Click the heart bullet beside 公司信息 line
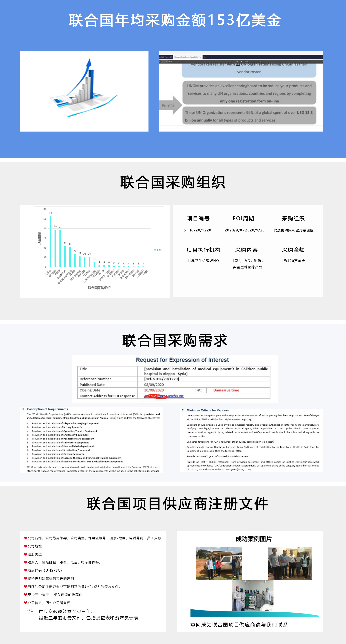 click(x=26, y=603)
